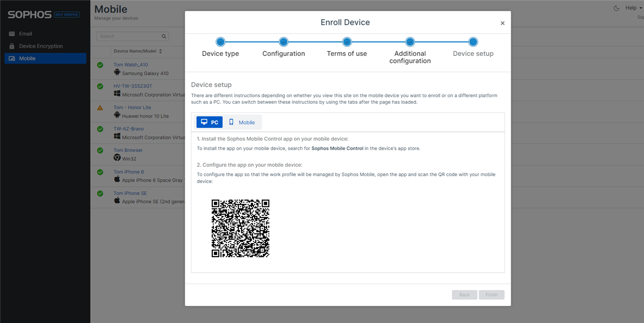
Task: Click green status check for Tom Browser
Action: [x=100, y=150]
